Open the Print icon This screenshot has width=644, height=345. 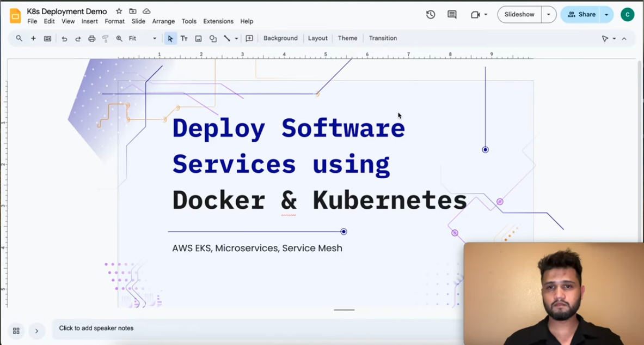pos(91,38)
